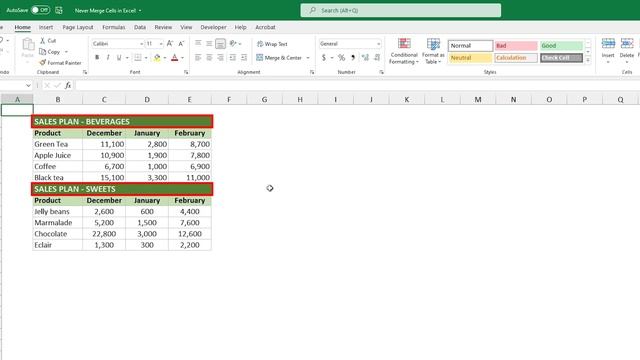Screen dimensions: 640x360
Task: Apply the Comma Style icon
Action: click(353, 58)
